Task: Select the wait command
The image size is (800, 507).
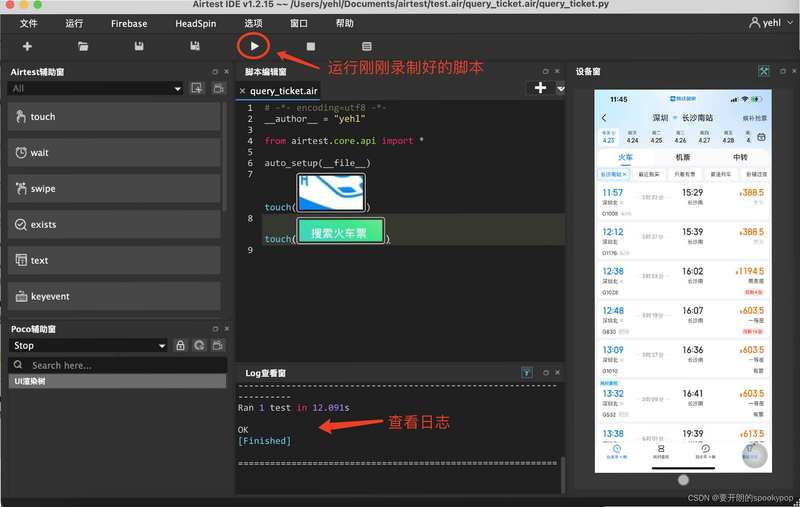Action: (114, 153)
